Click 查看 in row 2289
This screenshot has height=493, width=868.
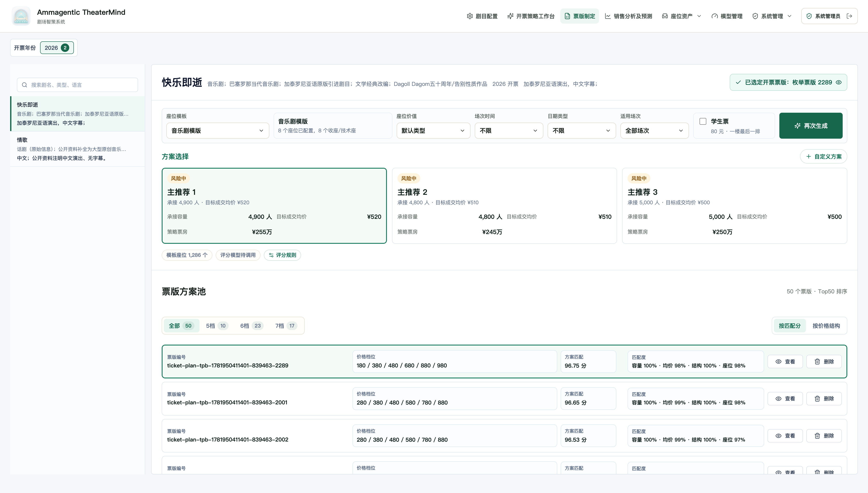coord(785,362)
